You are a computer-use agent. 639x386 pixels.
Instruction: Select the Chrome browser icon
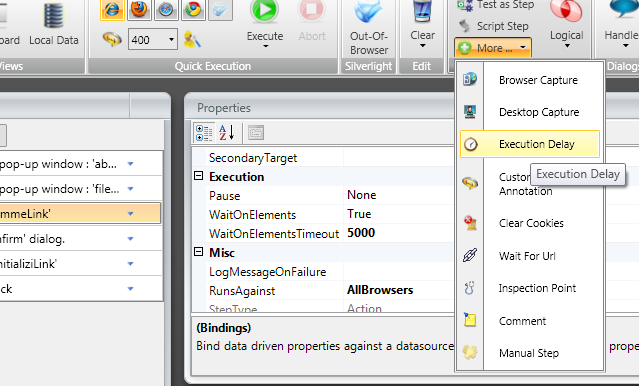[x=193, y=9]
